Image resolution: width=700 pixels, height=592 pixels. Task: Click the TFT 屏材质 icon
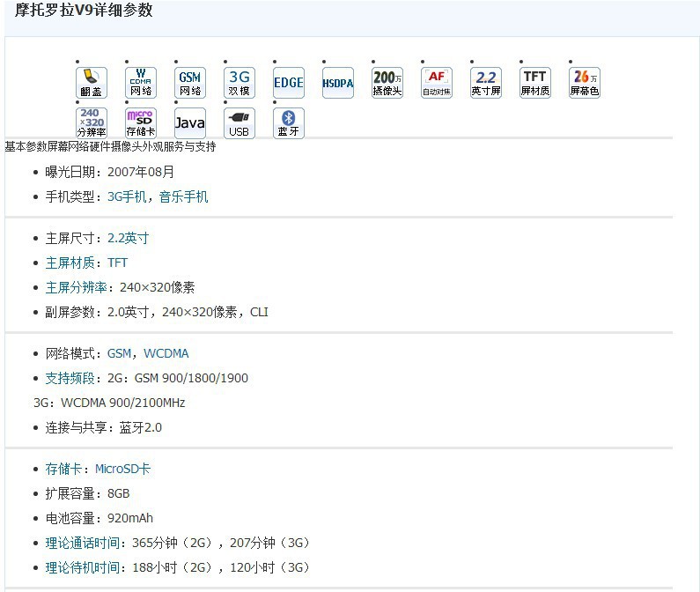pyautogui.click(x=535, y=83)
